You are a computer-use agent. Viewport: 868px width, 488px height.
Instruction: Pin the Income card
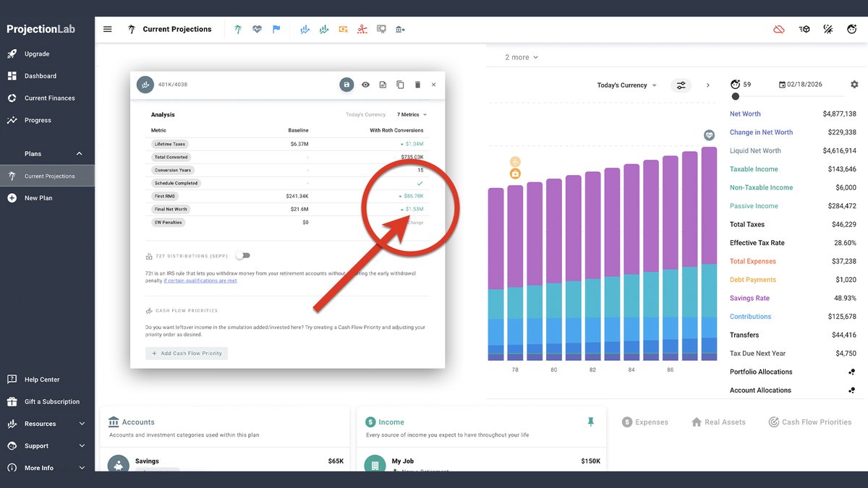click(590, 421)
